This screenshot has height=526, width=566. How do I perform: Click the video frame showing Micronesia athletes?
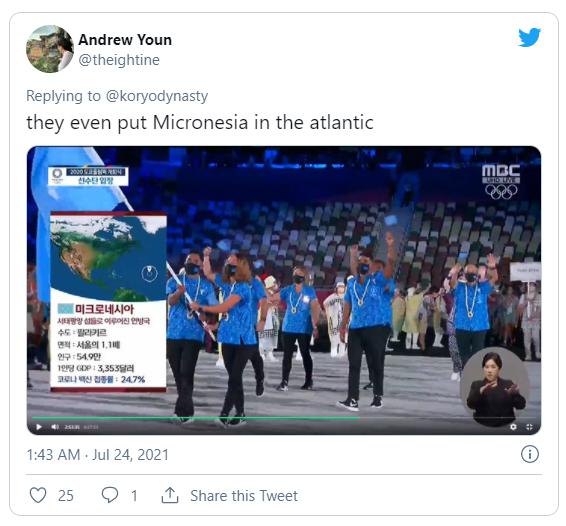click(284, 290)
